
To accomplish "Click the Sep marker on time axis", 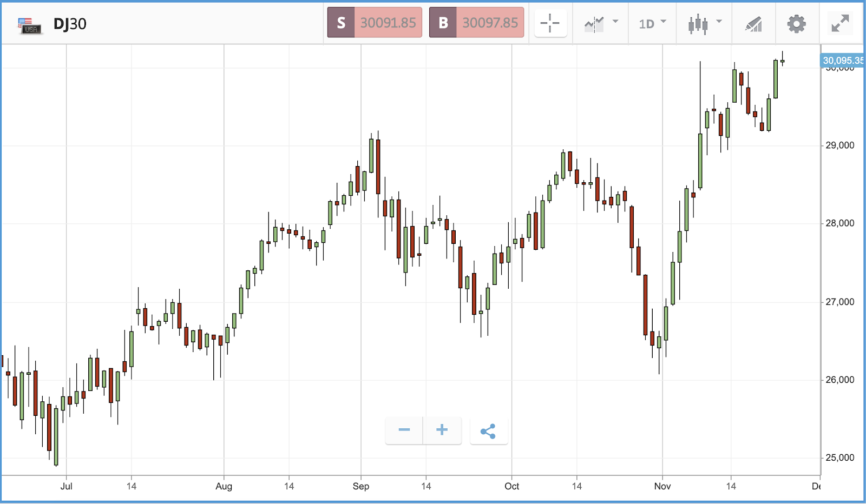I will (x=361, y=486).
